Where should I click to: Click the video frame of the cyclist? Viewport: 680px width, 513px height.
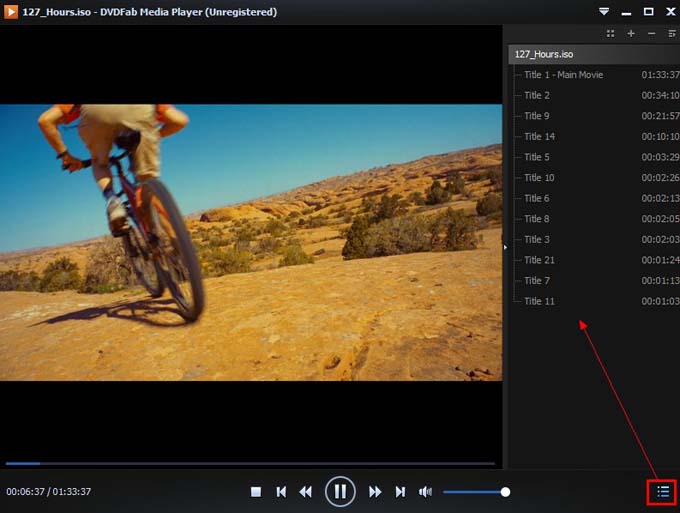point(251,242)
